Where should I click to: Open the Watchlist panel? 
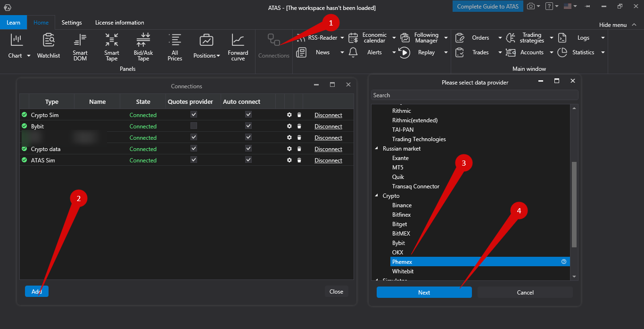pyautogui.click(x=49, y=46)
